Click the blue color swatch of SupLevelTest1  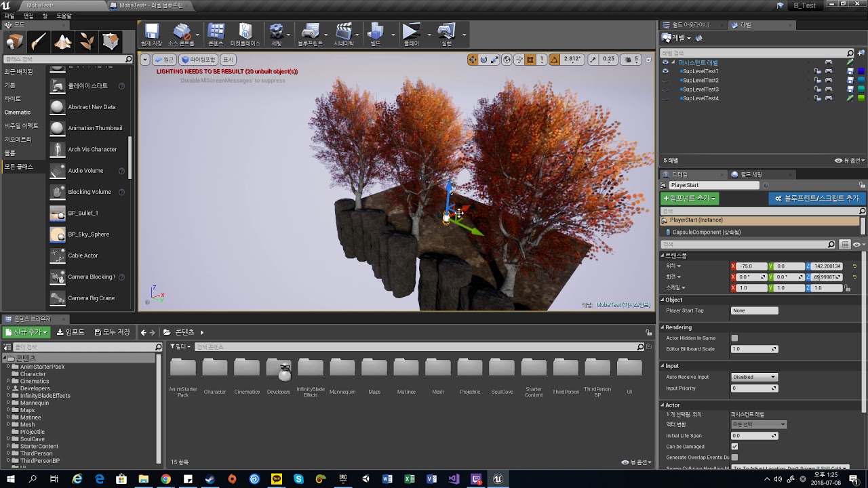(861, 71)
